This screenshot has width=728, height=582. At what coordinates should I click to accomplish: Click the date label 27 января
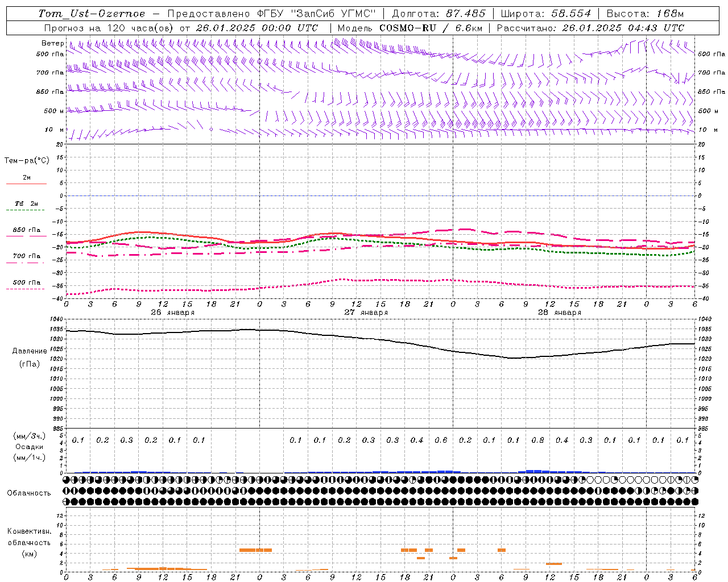[366, 313]
